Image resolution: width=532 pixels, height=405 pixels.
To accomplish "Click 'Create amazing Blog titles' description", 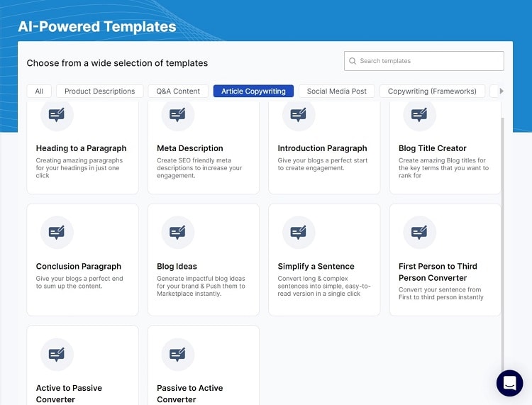I will pos(443,168).
